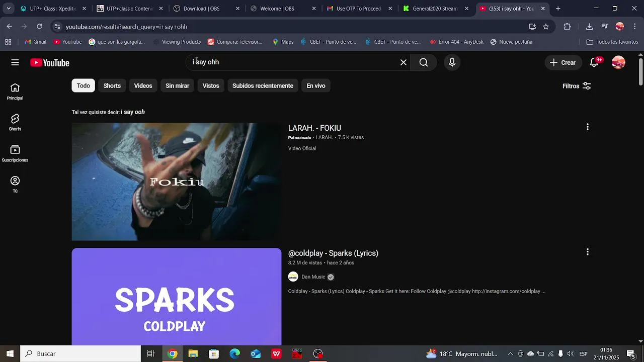Open Microsoft Edge from the taskbar
Viewport: 644px width, 362px height.
(x=235, y=353)
